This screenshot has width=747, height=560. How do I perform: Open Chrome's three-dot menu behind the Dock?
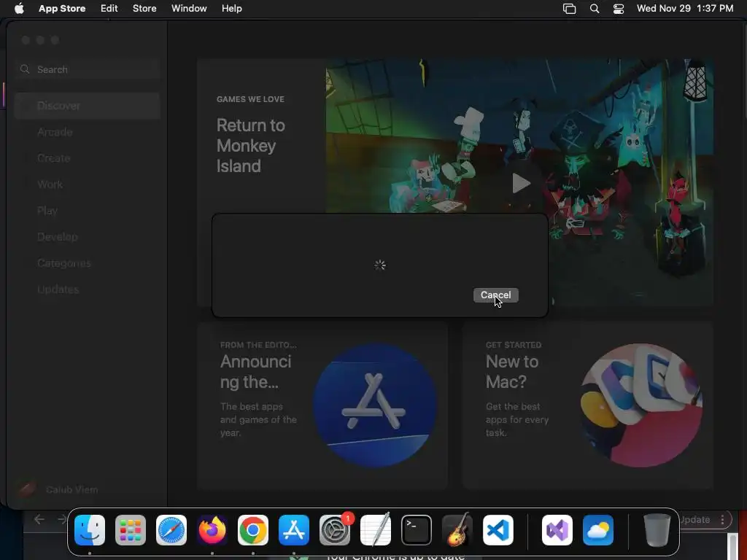click(723, 519)
